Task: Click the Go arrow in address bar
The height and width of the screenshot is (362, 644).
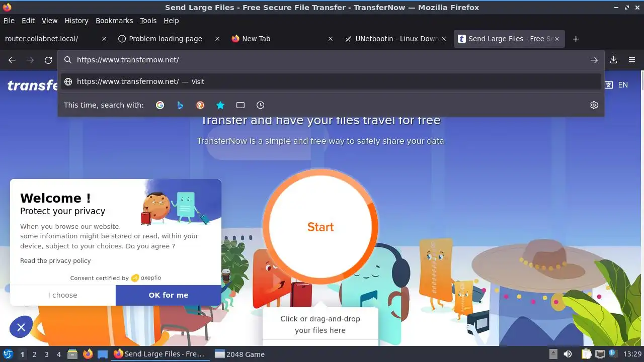Action: (x=594, y=60)
